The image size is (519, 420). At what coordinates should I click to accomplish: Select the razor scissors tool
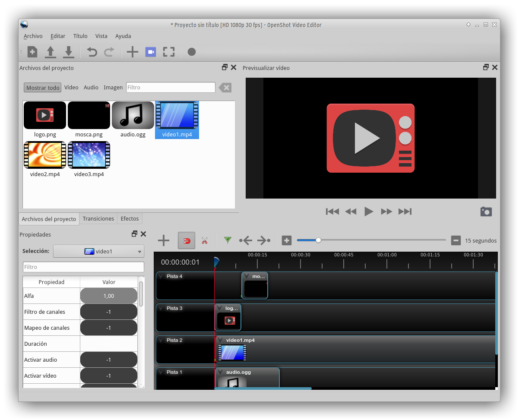205,240
